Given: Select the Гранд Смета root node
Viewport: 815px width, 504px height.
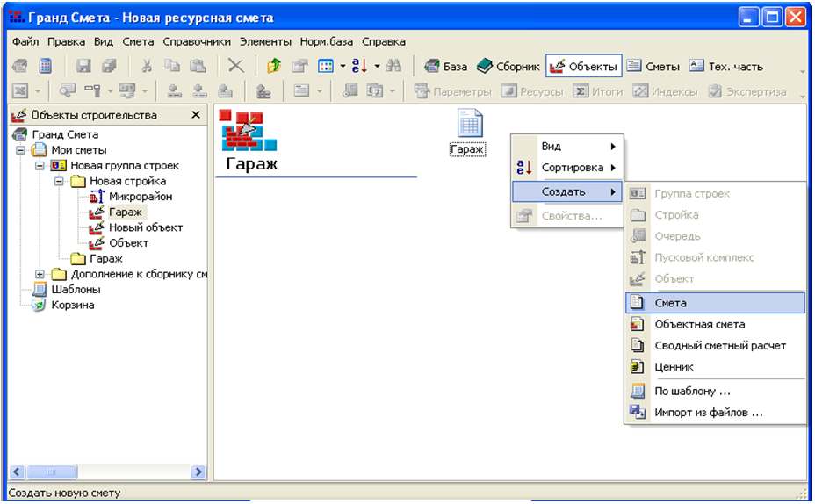Looking at the screenshot, I should tap(65, 134).
